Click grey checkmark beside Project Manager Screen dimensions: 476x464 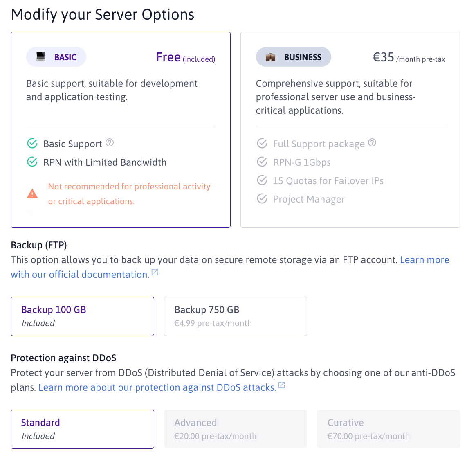click(262, 199)
